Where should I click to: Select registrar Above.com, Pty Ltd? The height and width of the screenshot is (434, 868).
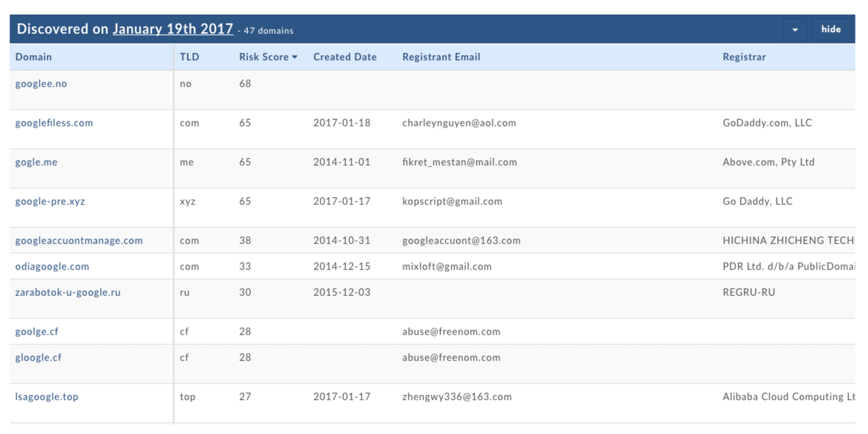(768, 162)
